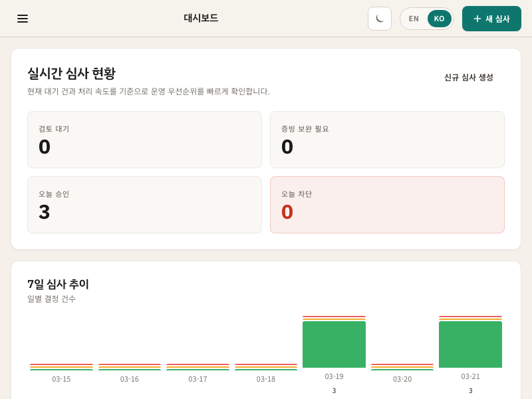
Task: Select KO in the language switcher
Action: pos(439,19)
